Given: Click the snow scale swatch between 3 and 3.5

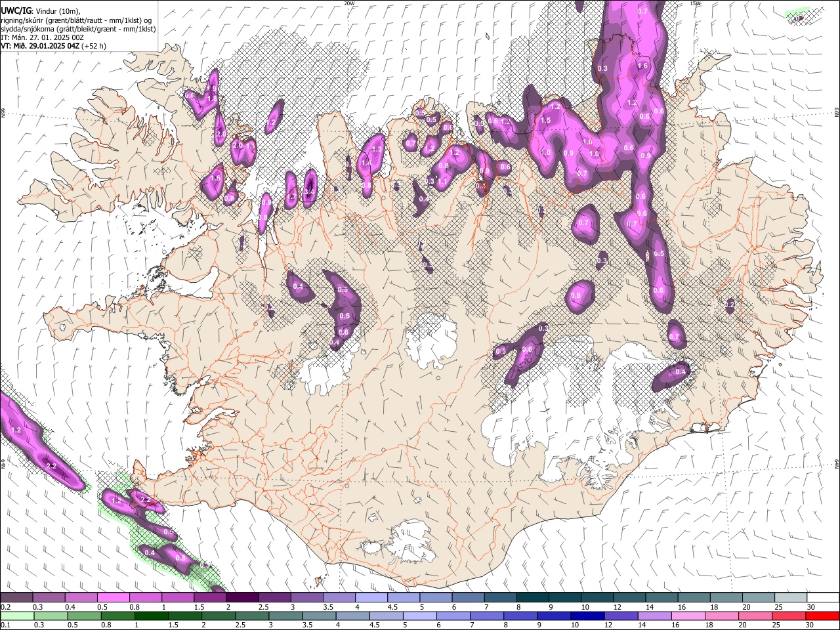Looking at the screenshot, I should [306, 597].
